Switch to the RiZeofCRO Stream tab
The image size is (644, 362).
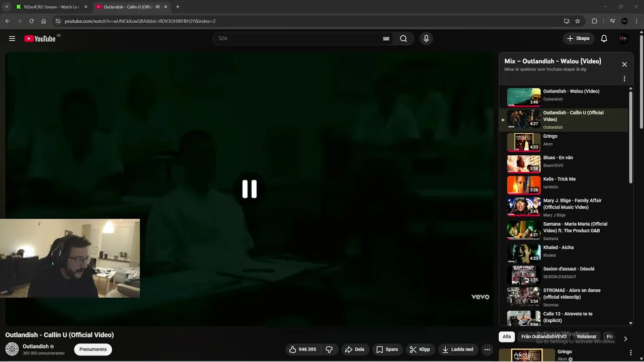pyautogui.click(x=52, y=7)
